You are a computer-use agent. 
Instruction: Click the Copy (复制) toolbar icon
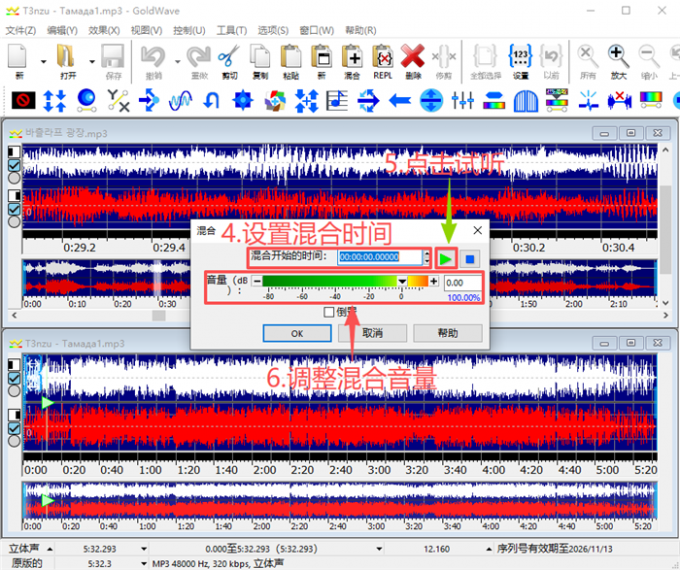[x=259, y=57]
